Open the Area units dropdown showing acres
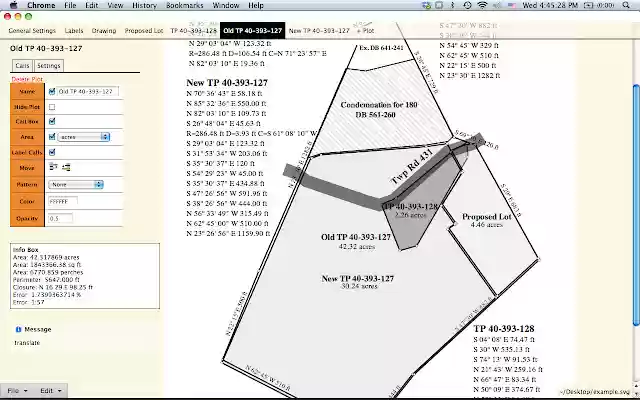 84,137
